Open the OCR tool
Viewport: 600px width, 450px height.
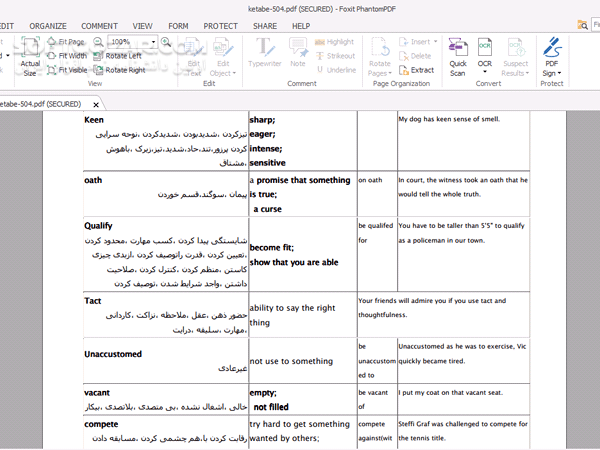[485, 48]
